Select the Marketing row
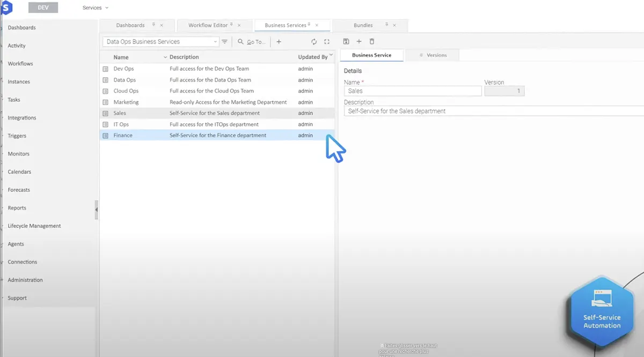The height and width of the screenshot is (357, 644). pyautogui.click(x=217, y=102)
